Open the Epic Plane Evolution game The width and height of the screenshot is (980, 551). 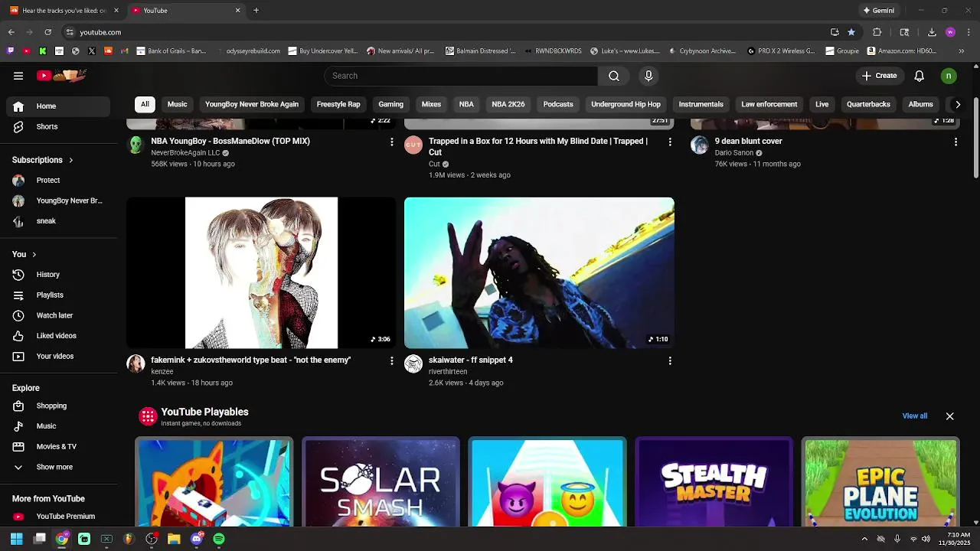coord(880,482)
